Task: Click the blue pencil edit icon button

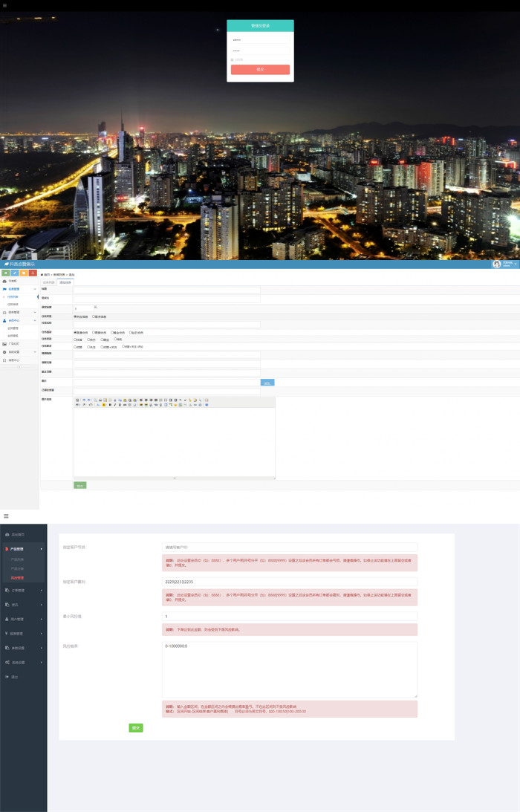Action: click(15, 273)
